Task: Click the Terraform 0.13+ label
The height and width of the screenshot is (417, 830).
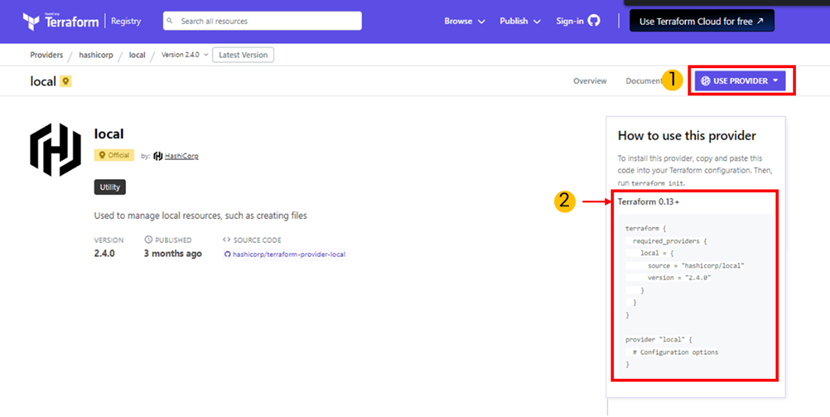Action: (x=648, y=202)
